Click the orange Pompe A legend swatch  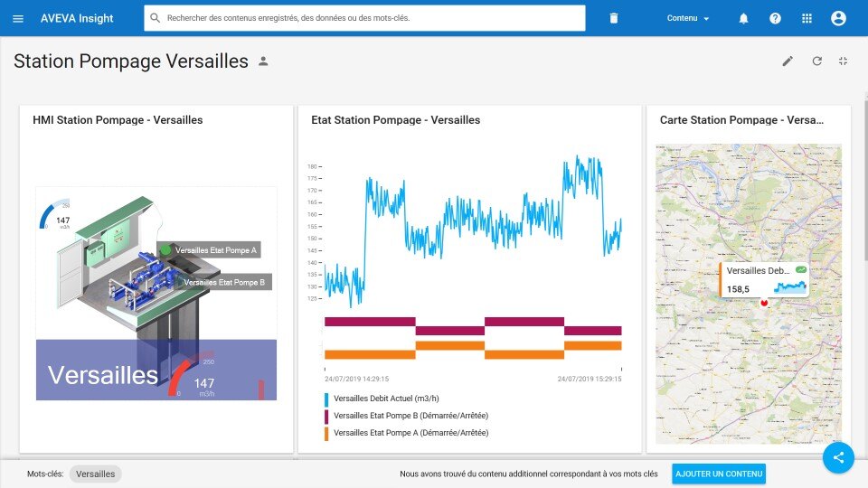[326, 433]
